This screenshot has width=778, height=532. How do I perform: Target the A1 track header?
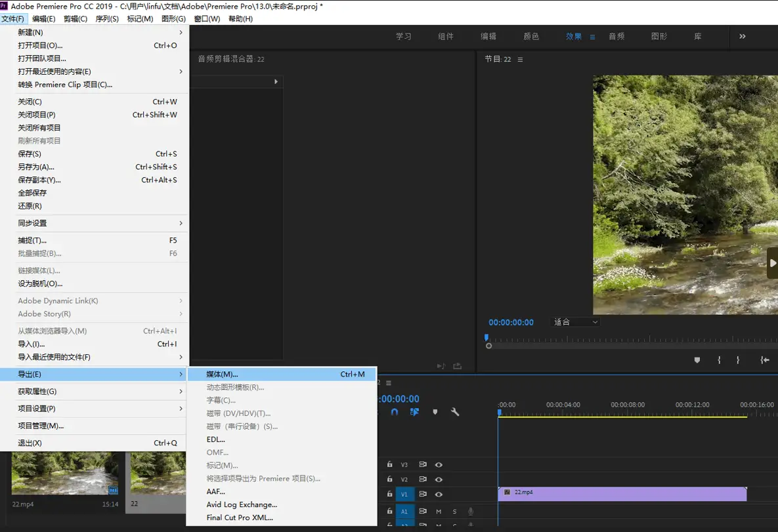[404, 511]
